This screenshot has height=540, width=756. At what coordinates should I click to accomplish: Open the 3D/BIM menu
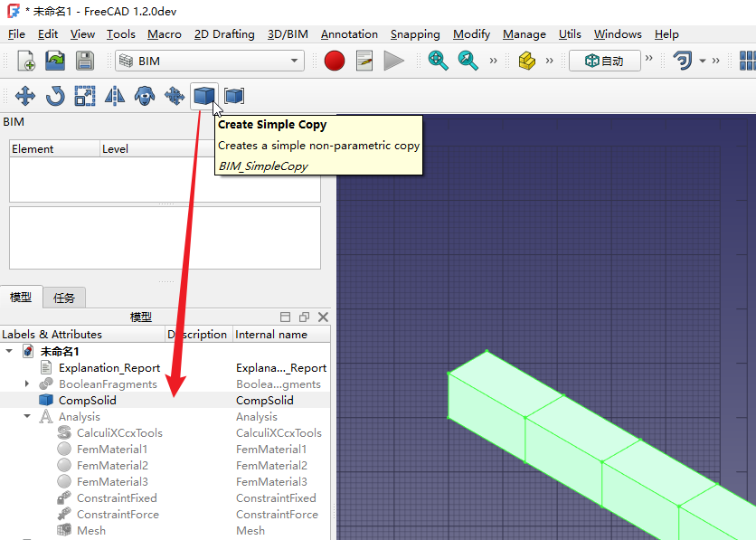(288, 34)
